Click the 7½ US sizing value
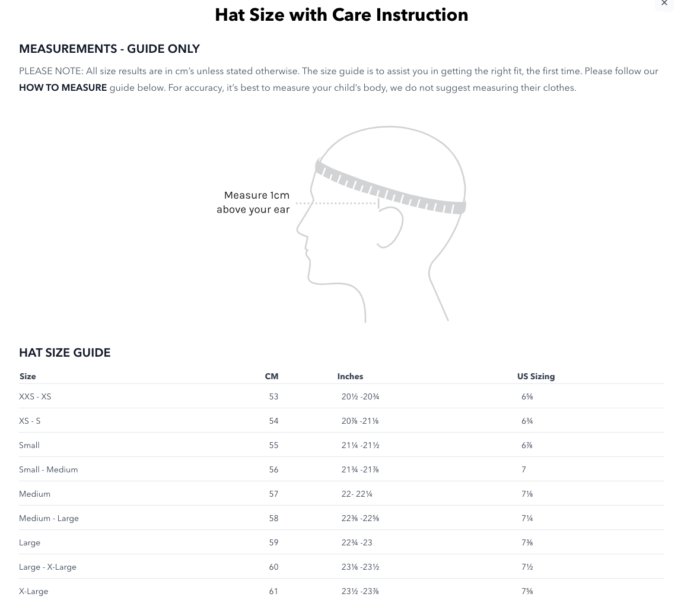Screen dimensions: 681x616 [527, 567]
